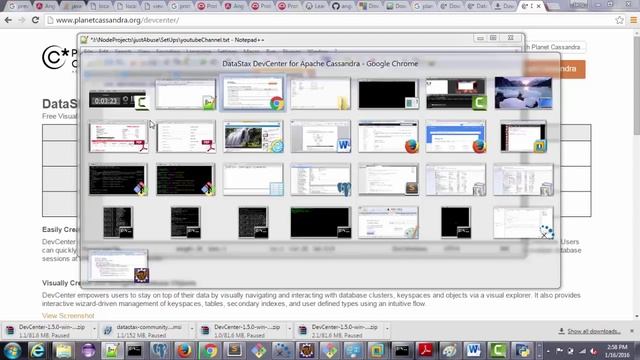Viewport: 640px width, 360px height.
Task: Open network signal tray icon
Action: coord(582,351)
